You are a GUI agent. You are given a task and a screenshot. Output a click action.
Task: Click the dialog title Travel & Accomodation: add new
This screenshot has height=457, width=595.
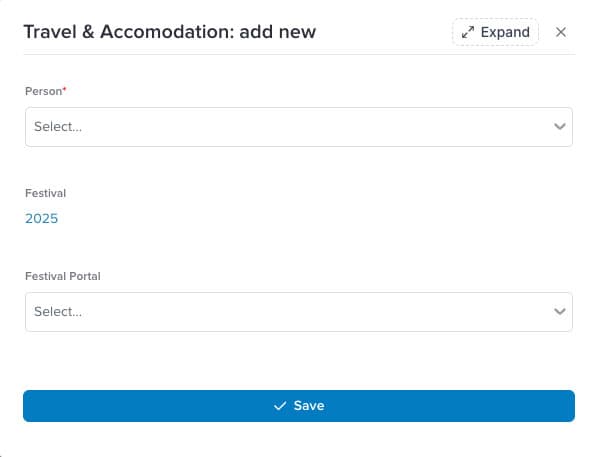pos(170,32)
